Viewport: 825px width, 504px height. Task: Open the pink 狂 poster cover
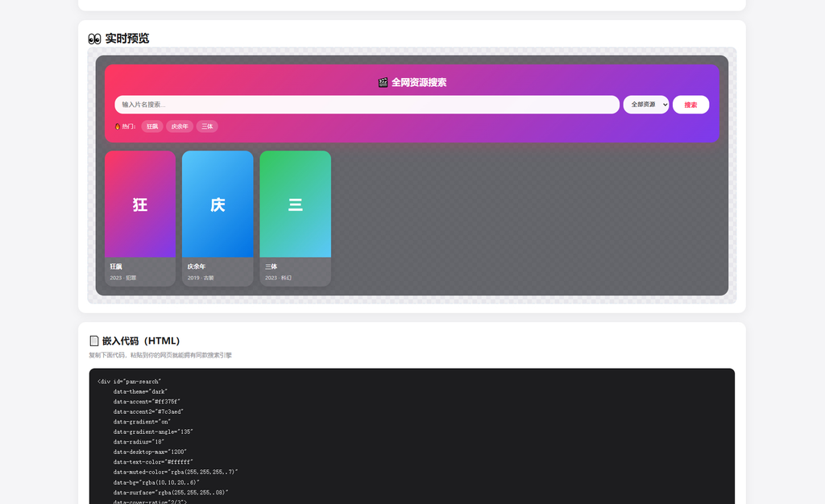pos(140,204)
